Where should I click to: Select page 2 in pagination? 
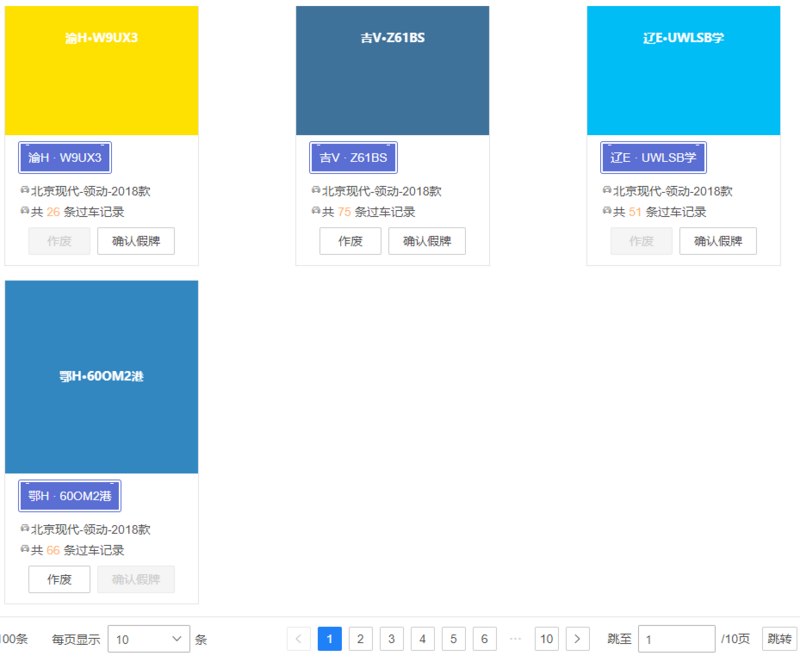point(361,639)
